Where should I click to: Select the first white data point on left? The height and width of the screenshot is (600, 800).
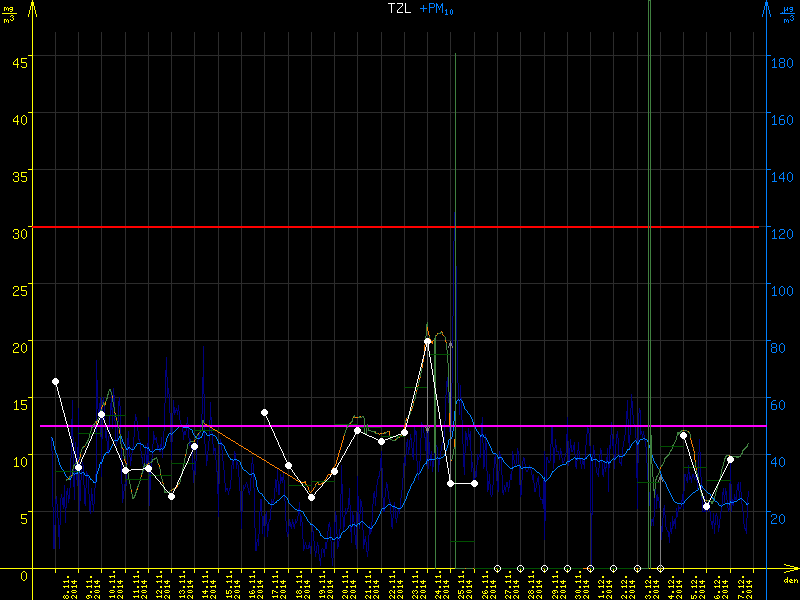pyautogui.click(x=55, y=381)
